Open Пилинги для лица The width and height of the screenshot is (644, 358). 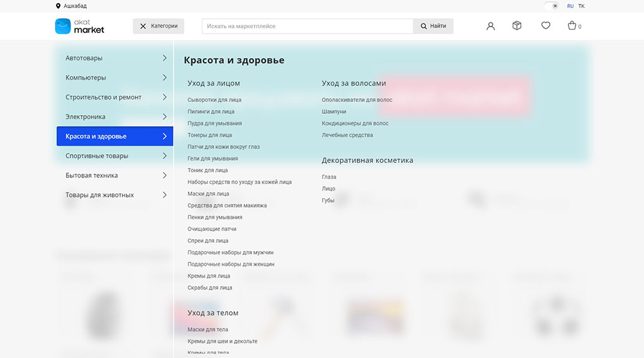pyautogui.click(x=211, y=111)
